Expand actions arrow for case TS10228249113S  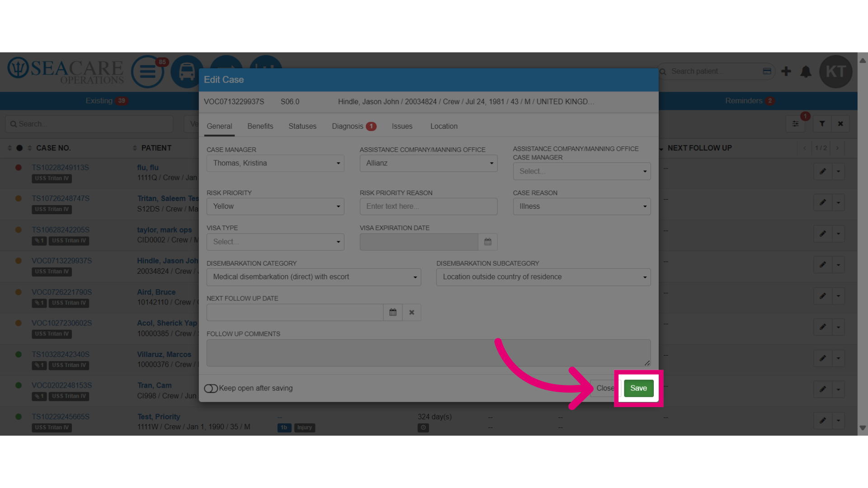pos(839,171)
